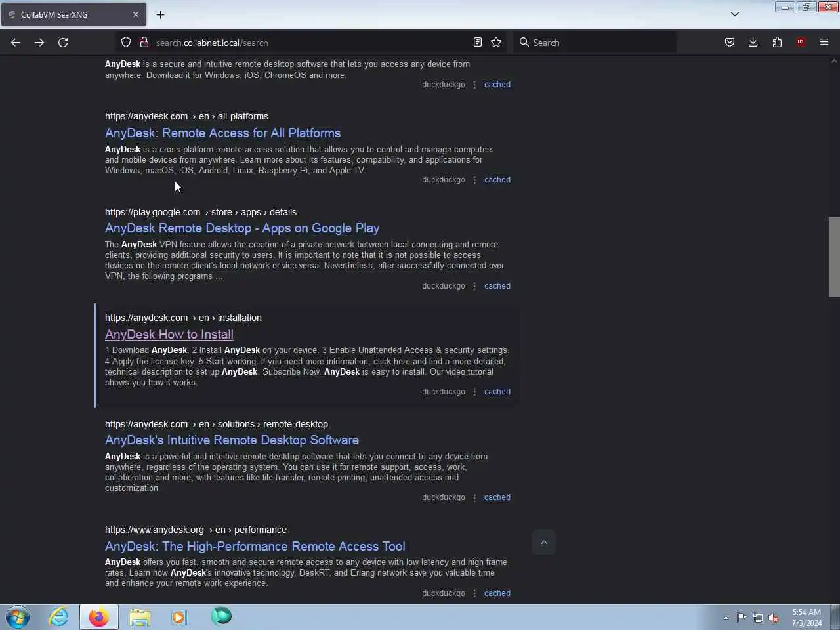Open 'AnyDesk: Remote Access for All Platforms' result
This screenshot has width=840, height=630.
coord(222,133)
